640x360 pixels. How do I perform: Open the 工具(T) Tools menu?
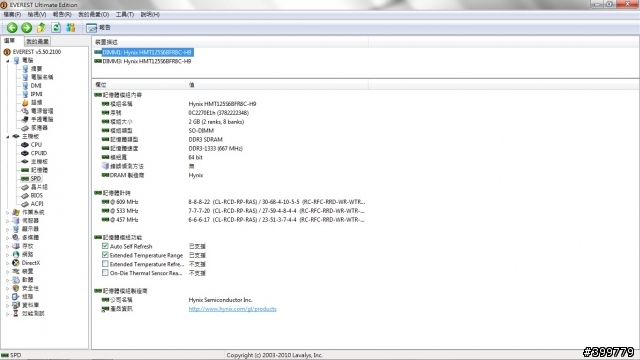(124, 14)
